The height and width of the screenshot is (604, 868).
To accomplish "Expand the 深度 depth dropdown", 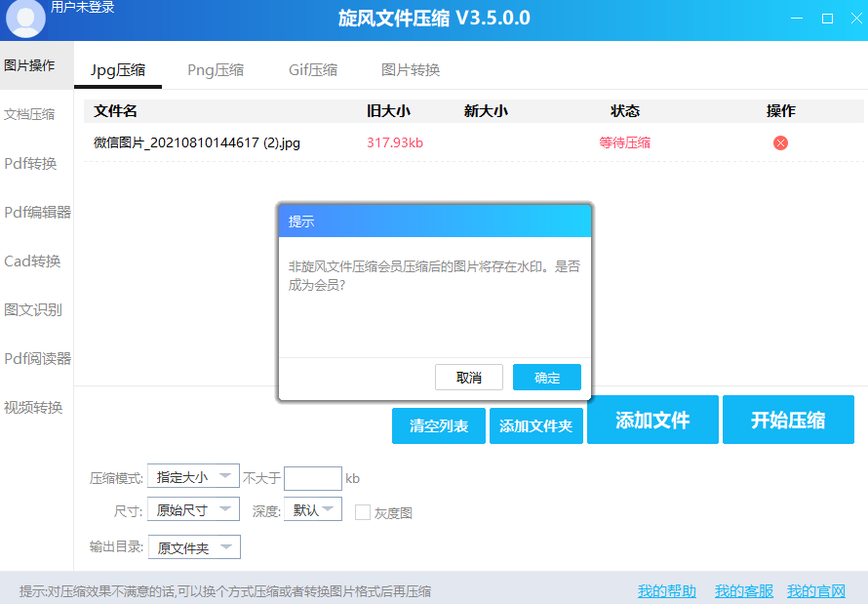I will [312, 510].
